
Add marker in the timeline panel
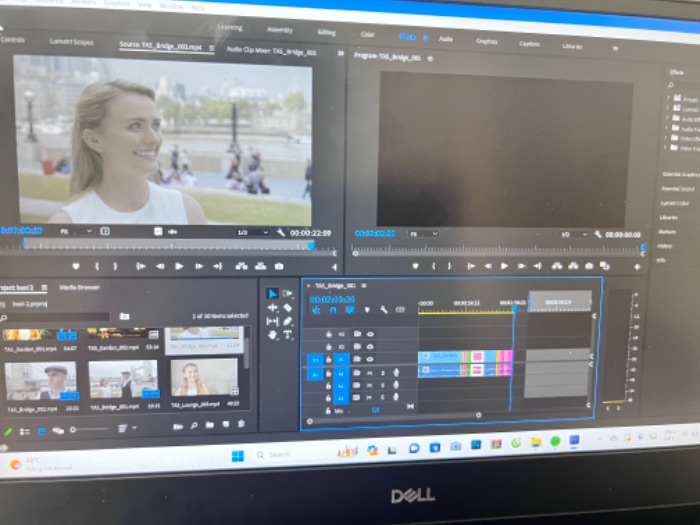coord(367,310)
